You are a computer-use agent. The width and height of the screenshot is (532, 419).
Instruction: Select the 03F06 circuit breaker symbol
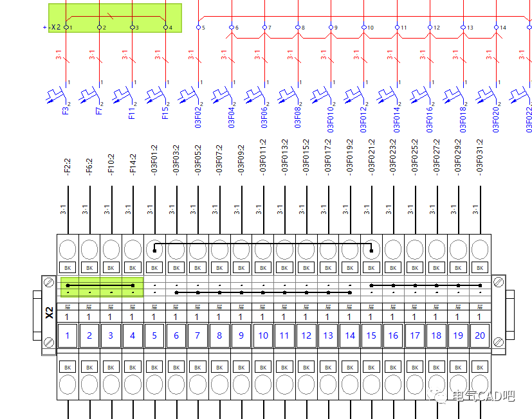(x=255, y=95)
